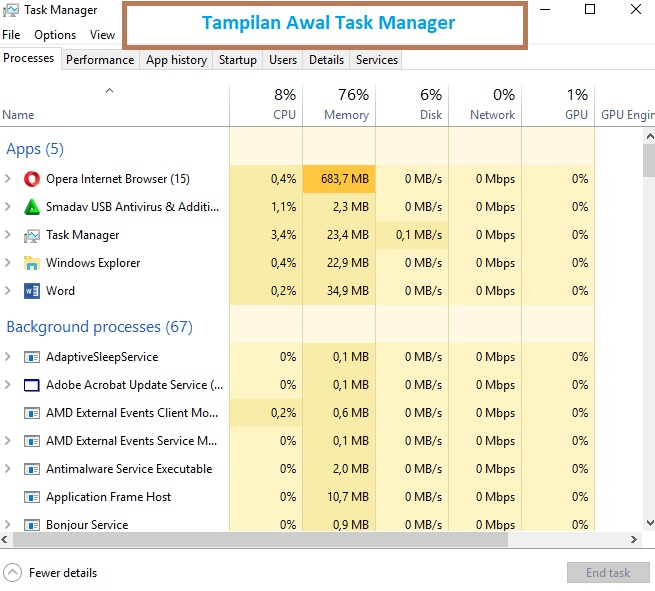Click the horizontal scrollbar right arrow
The height and width of the screenshot is (591, 655).
[x=634, y=539]
